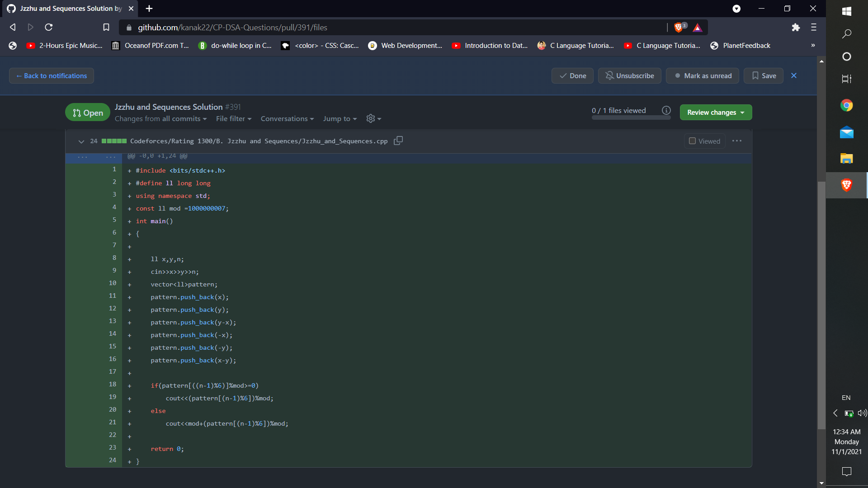Viewport: 868px width, 488px height.
Task: Dismiss the notification bar with X
Action: point(794,75)
